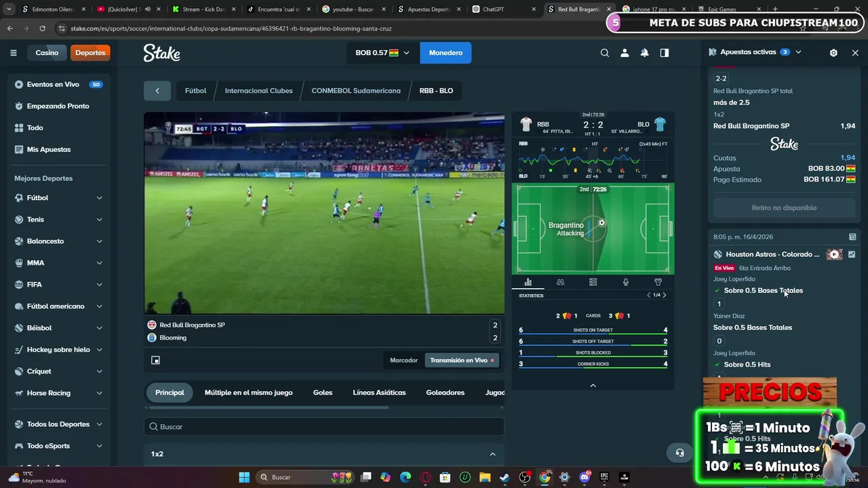Open the user profile icon
The height and width of the screenshot is (488, 868).
[625, 53]
